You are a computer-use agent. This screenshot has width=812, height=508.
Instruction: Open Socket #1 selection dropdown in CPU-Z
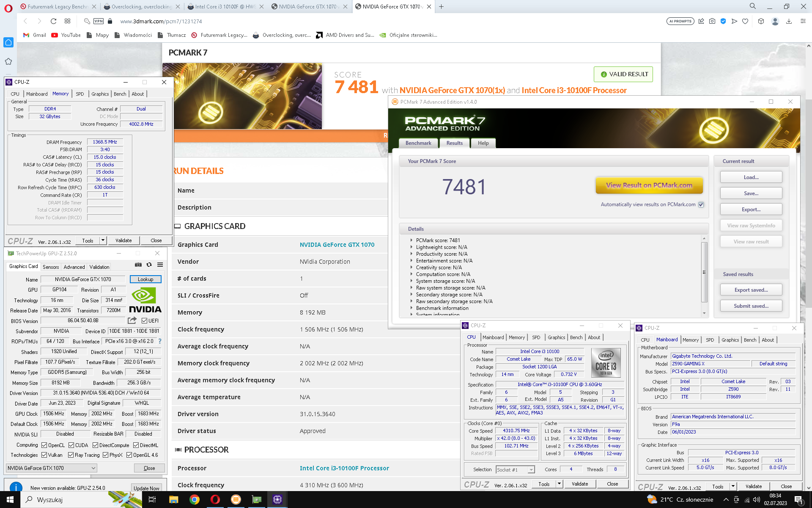515,470
